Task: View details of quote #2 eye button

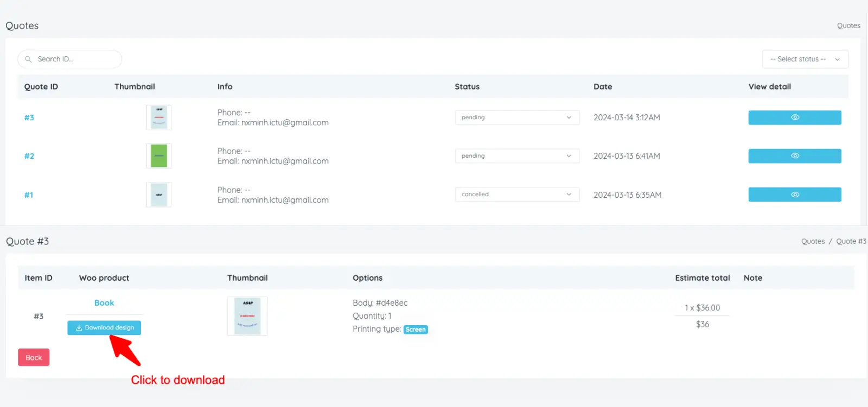Action: [795, 156]
